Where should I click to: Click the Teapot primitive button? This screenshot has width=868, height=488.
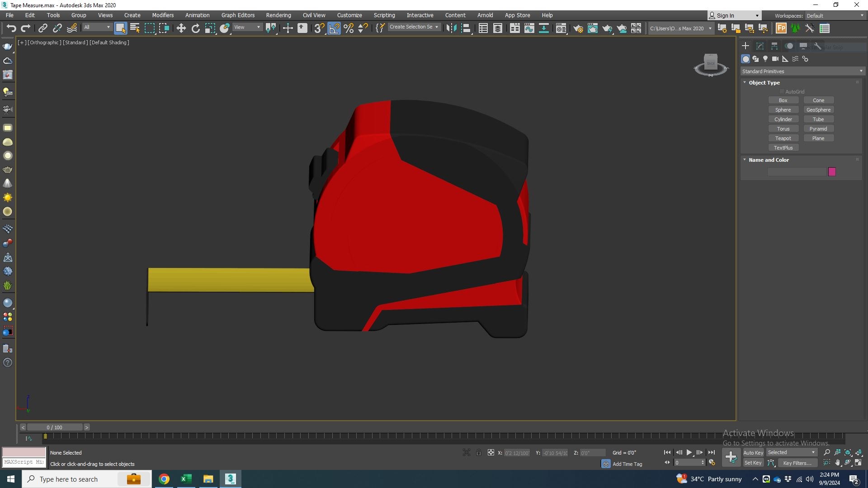click(783, 138)
